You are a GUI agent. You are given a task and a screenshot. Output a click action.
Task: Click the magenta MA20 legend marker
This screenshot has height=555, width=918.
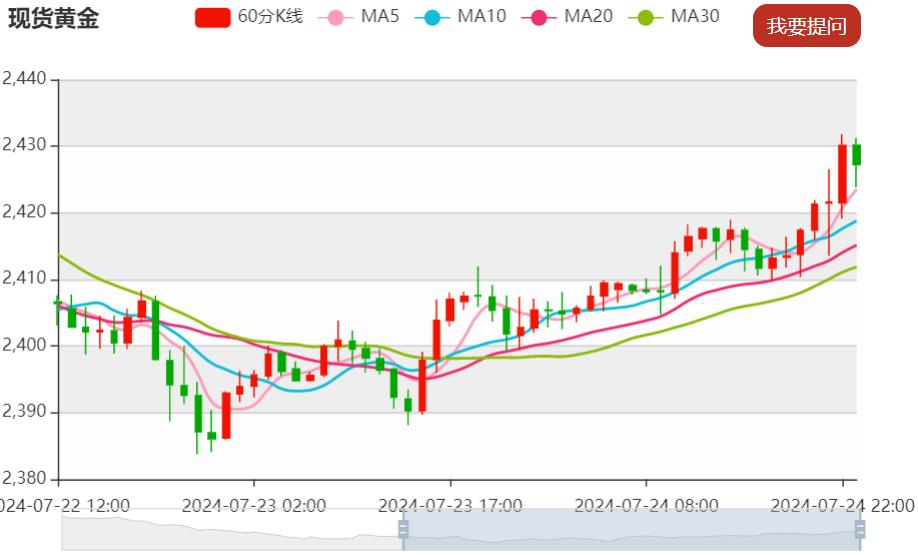539,18
